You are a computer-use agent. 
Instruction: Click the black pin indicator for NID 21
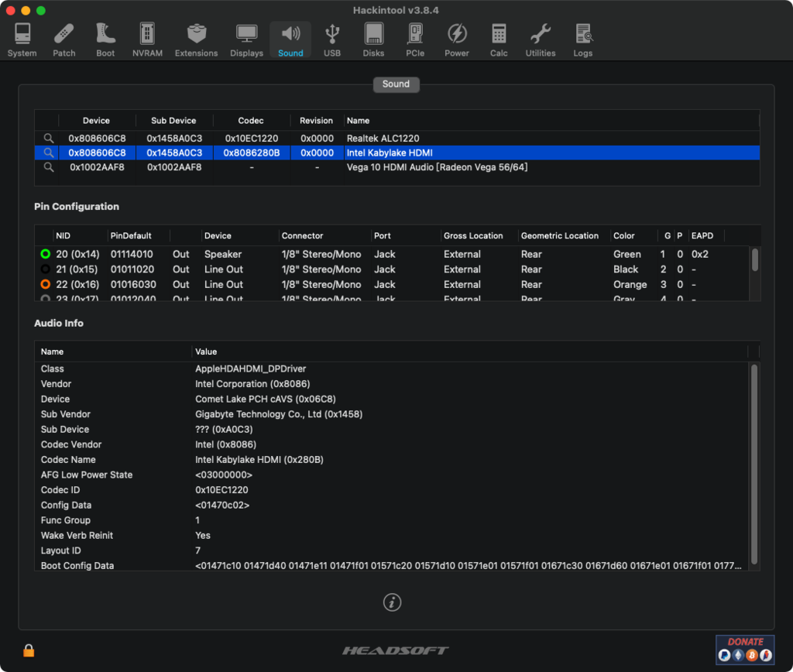point(46,269)
